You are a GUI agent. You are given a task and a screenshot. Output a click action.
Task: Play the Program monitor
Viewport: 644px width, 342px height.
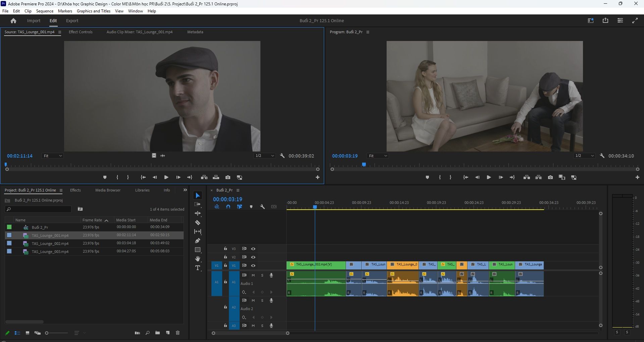tap(489, 177)
